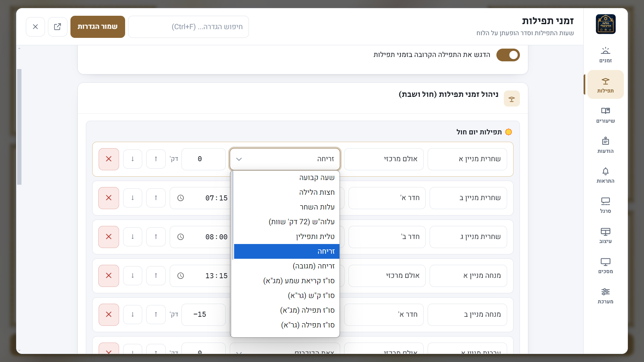This screenshot has width=644, height=362.
Task: Choose עלו"ש (72 דק' שוות) option
Action: point(287,222)
